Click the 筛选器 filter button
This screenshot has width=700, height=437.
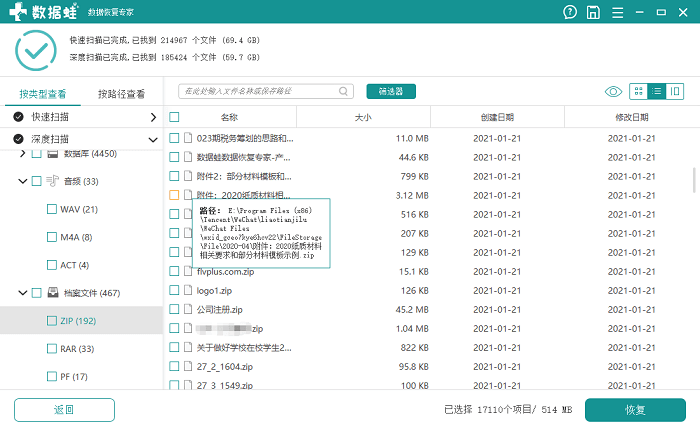pyautogui.click(x=391, y=91)
